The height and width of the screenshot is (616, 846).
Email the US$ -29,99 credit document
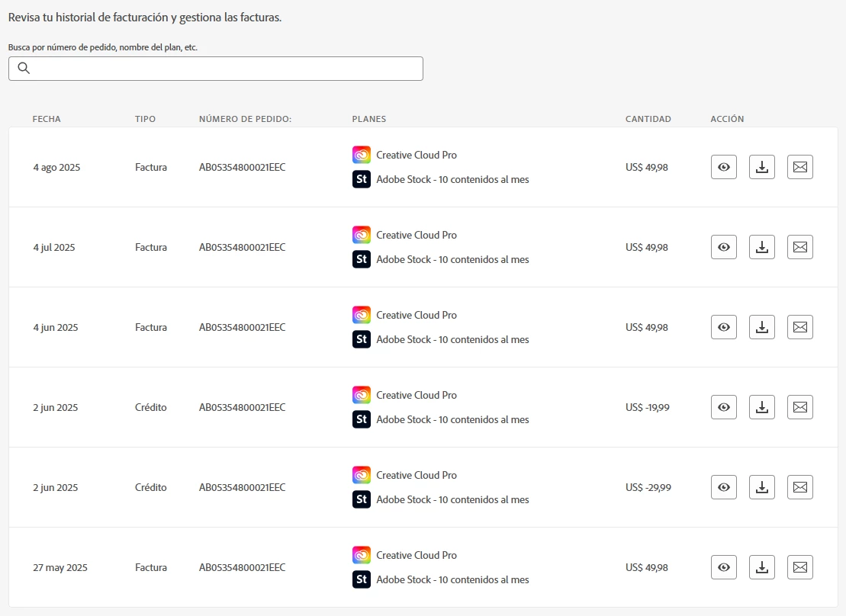[800, 487]
